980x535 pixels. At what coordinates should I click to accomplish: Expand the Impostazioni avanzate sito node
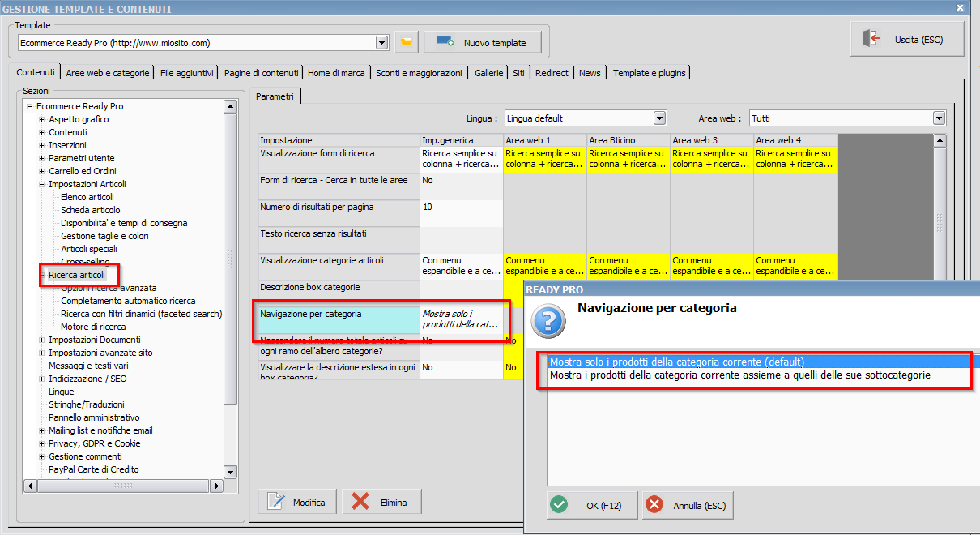42,353
